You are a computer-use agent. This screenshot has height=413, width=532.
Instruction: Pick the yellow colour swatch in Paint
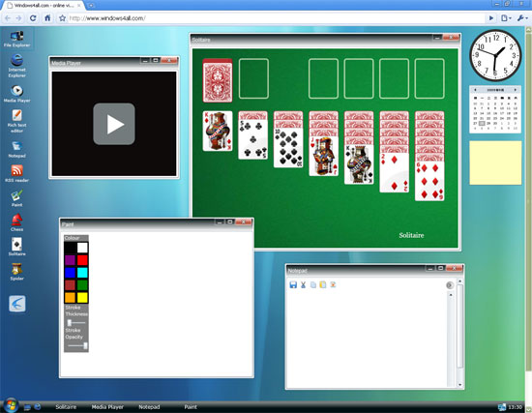82,298
